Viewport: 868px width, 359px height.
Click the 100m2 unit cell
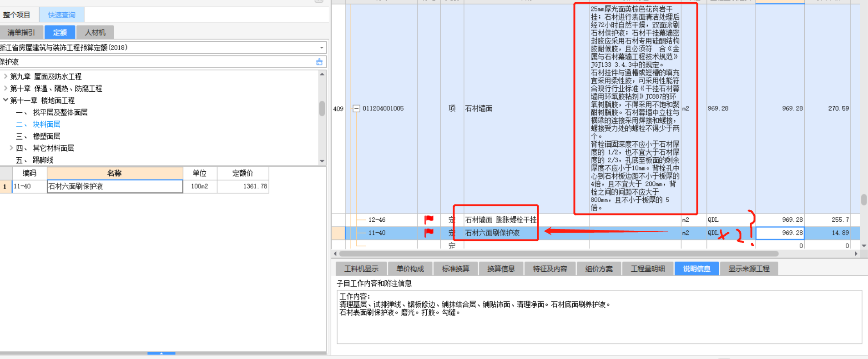tap(200, 186)
